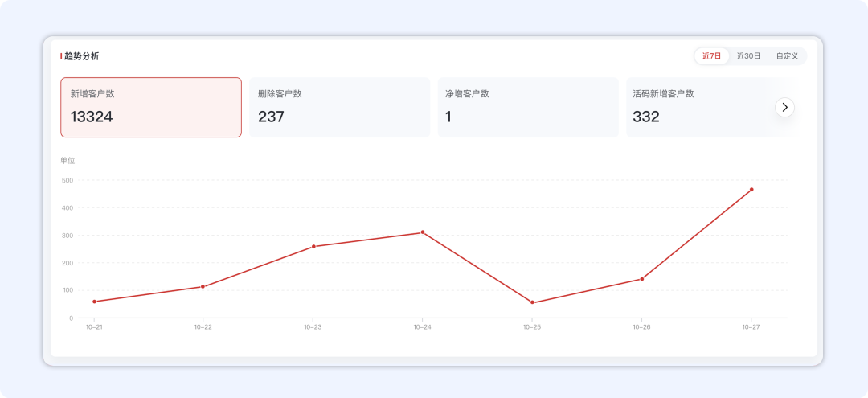
Task: Click the data point for 10-26
Action: click(x=641, y=279)
